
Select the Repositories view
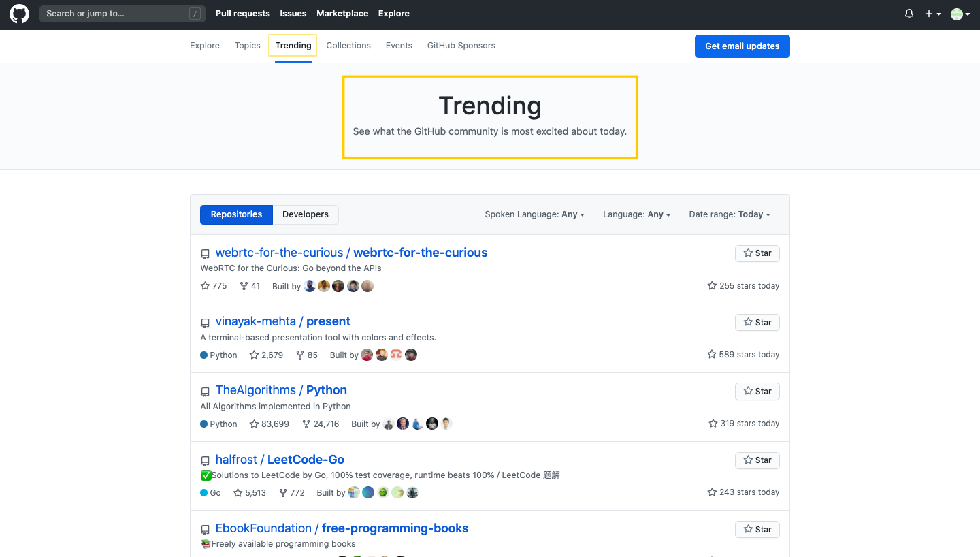point(236,214)
